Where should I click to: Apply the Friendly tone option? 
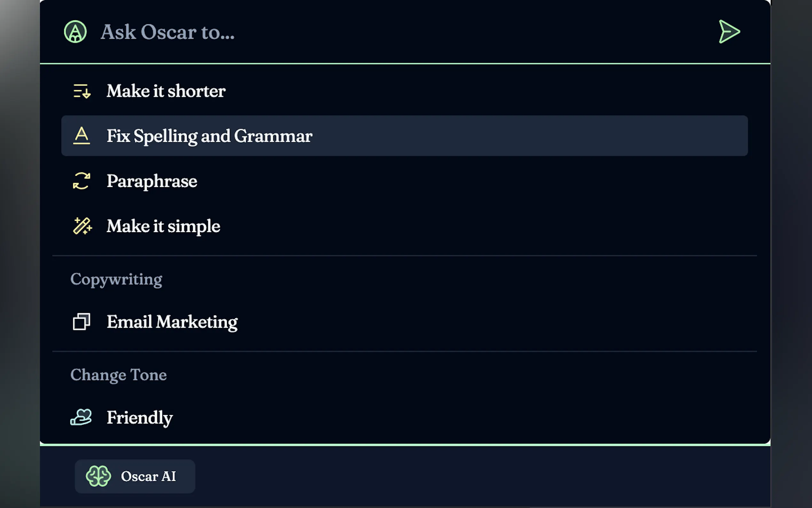[139, 417]
